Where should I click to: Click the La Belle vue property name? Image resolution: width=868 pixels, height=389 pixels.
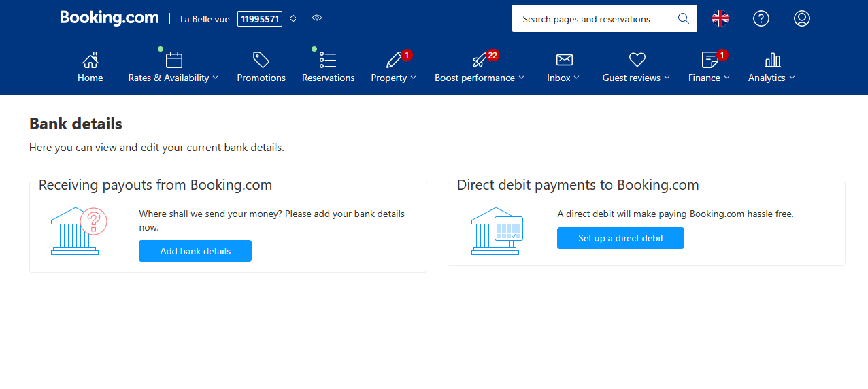click(x=205, y=19)
